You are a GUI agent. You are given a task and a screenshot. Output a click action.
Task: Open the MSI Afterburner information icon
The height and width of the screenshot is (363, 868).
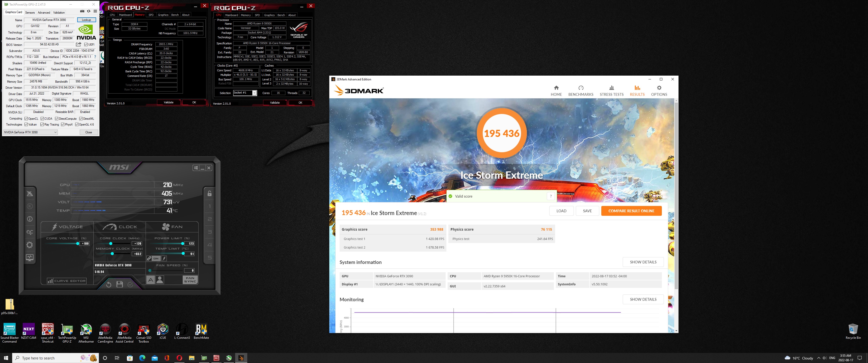pos(30,219)
